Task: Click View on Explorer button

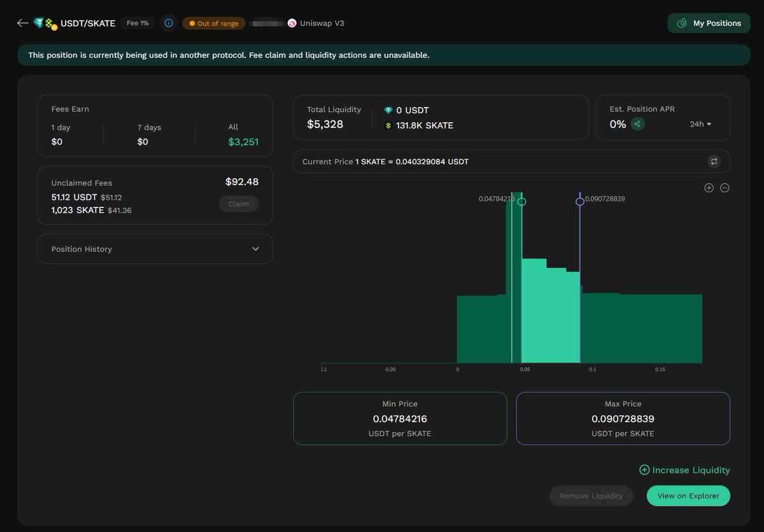Action: (688, 496)
